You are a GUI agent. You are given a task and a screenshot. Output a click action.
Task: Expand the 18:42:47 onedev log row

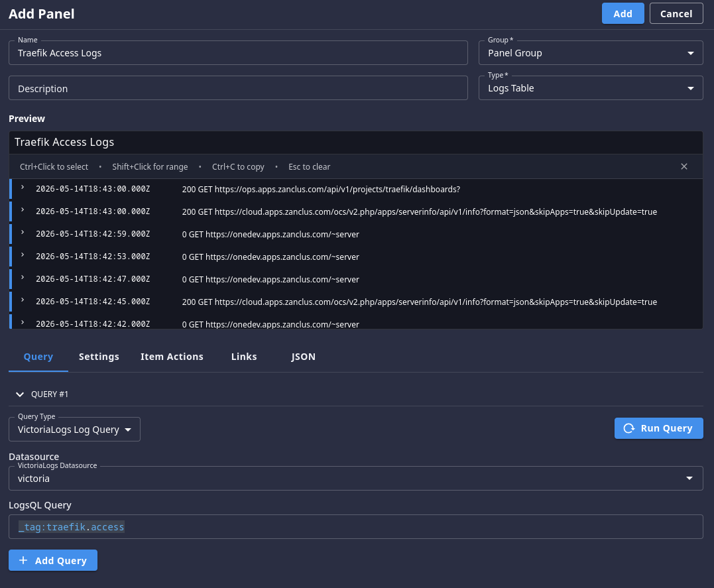tap(23, 277)
